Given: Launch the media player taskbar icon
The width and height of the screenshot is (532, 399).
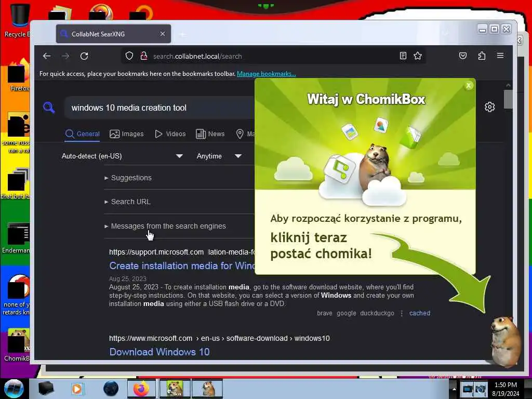Looking at the screenshot, I should 77,389.
